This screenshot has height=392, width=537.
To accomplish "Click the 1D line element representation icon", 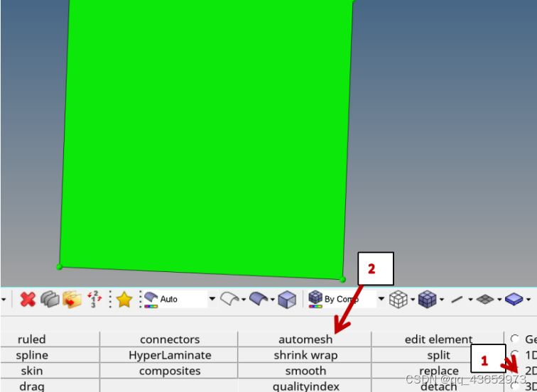I will pyautogui.click(x=457, y=300).
